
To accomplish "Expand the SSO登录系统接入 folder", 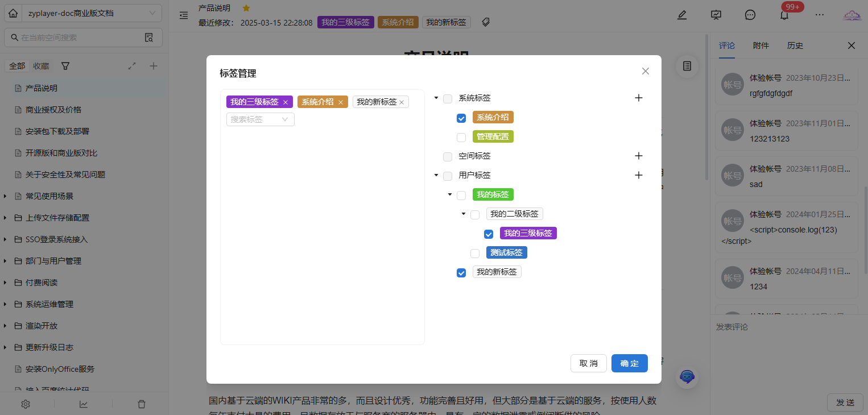I will point(5,239).
